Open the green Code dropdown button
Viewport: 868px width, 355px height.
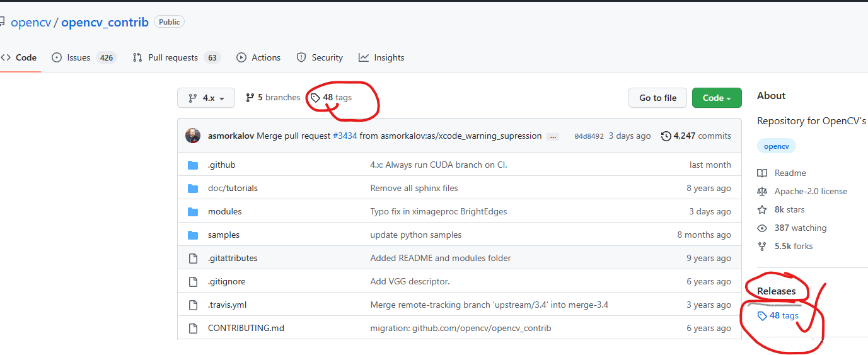(717, 98)
